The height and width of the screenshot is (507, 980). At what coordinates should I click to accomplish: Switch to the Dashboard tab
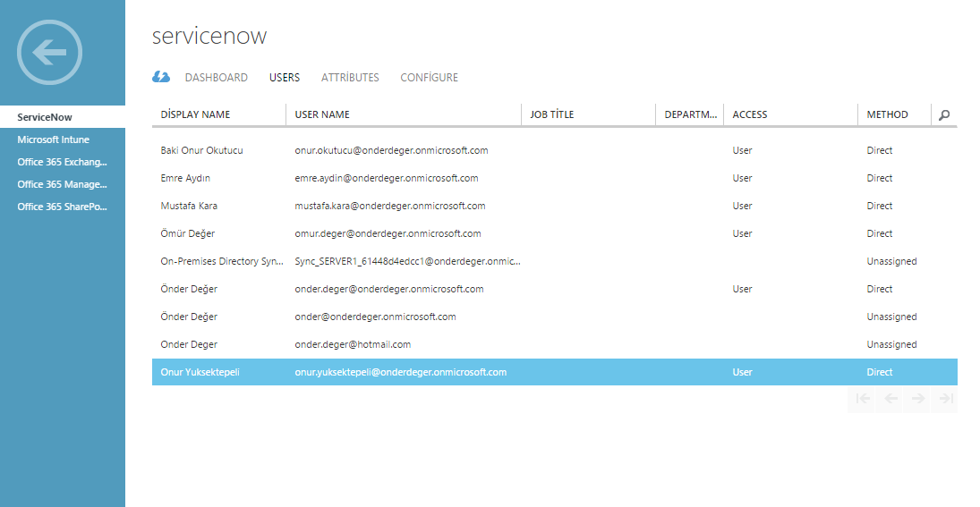point(217,78)
